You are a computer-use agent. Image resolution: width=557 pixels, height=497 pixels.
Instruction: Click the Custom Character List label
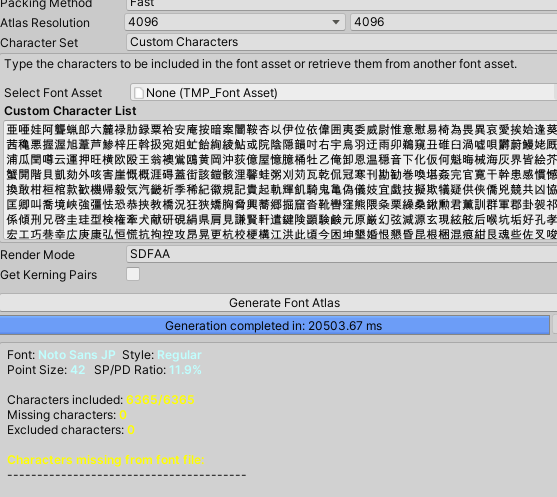(x=70, y=111)
